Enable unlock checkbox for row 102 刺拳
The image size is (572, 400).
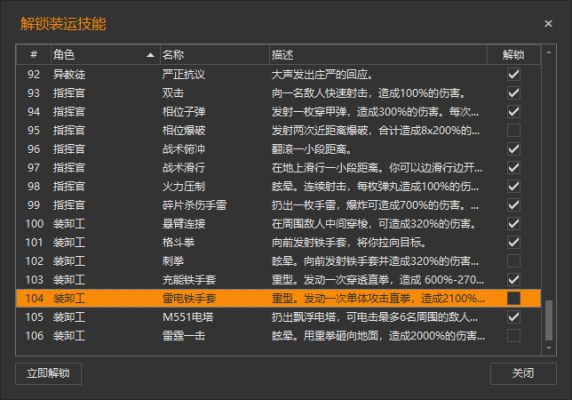click(x=514, y=261)
